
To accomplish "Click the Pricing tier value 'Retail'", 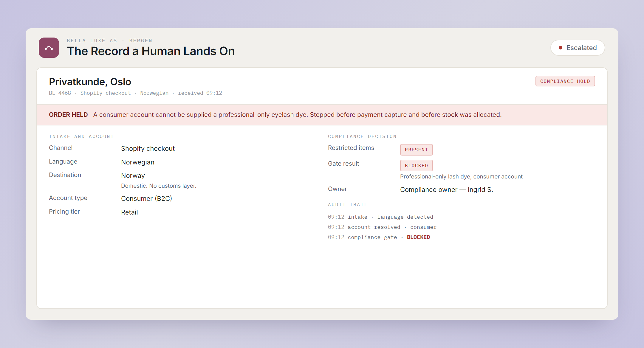I will coord(129,212).
